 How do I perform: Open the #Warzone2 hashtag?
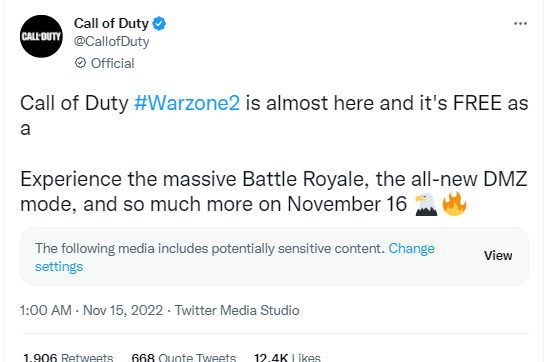pyautogui.click(x=187, y=103)
